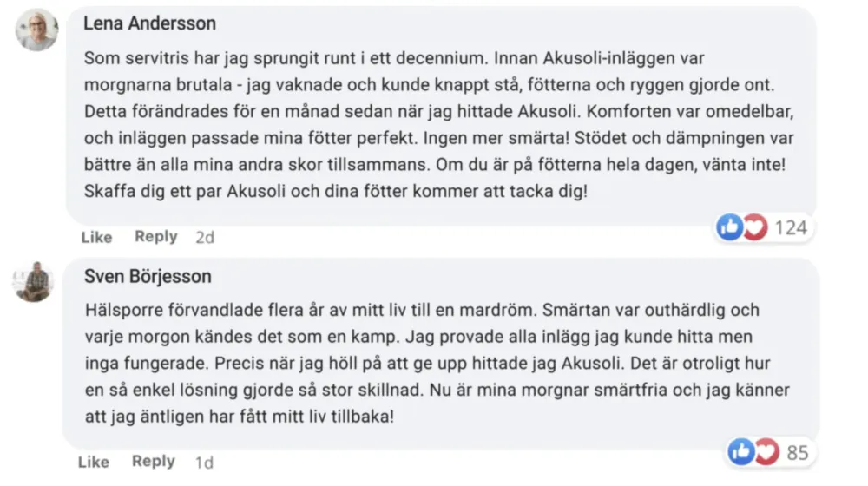Screen dimensions: 868x486
Task: Like Sven Börjesson's comment
Action: click(94, 462)
